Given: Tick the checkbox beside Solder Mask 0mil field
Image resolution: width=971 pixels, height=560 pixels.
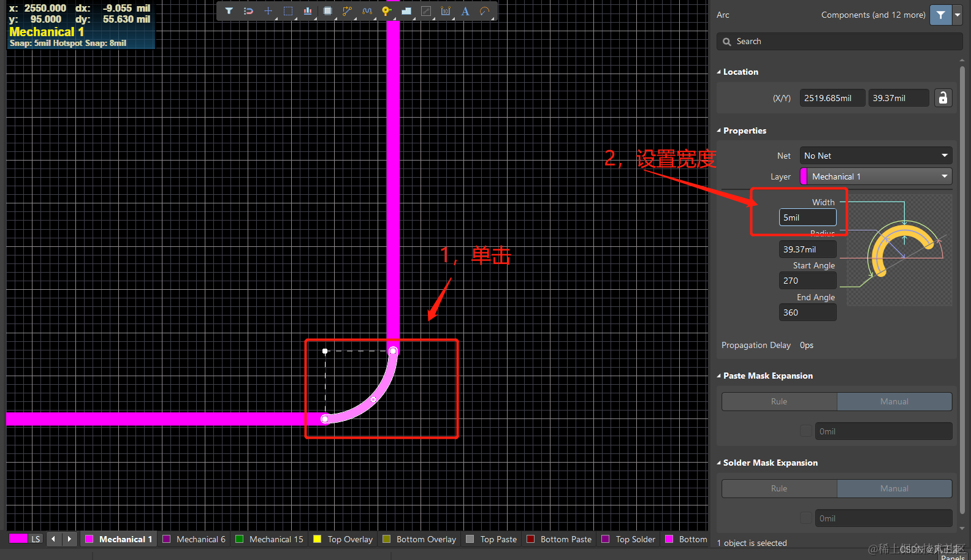Looking at the screenshot, I should 806,518.
